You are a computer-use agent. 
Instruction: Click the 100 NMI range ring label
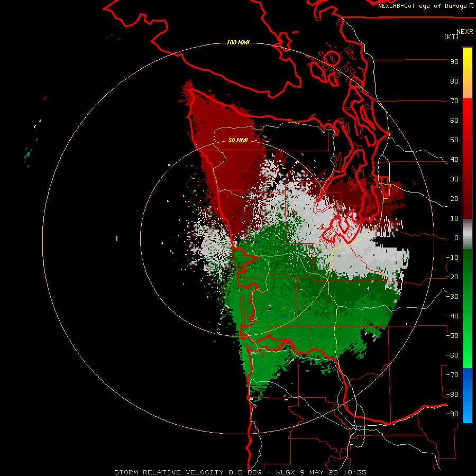pyautogui.click(x=238, y=42)
